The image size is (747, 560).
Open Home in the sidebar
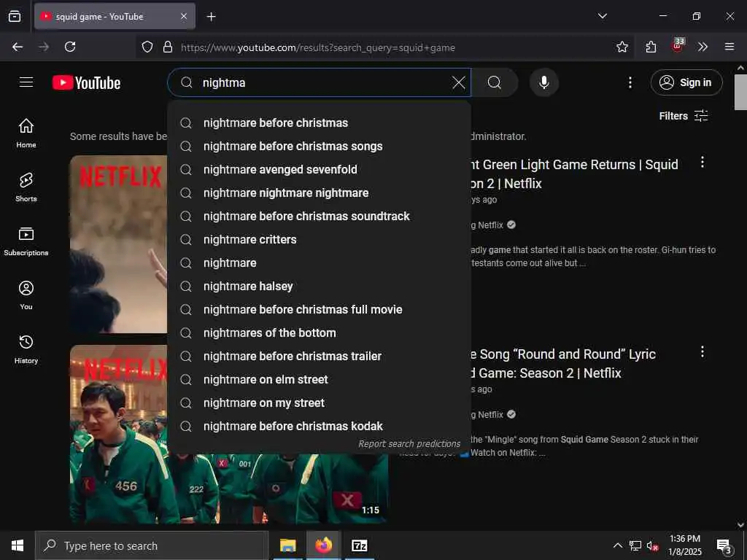[26, 133]
